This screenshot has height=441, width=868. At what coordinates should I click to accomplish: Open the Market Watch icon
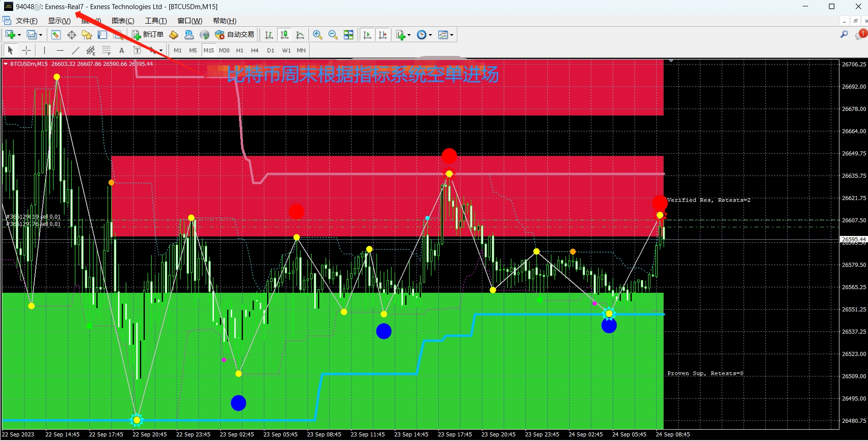pos(56,35)
